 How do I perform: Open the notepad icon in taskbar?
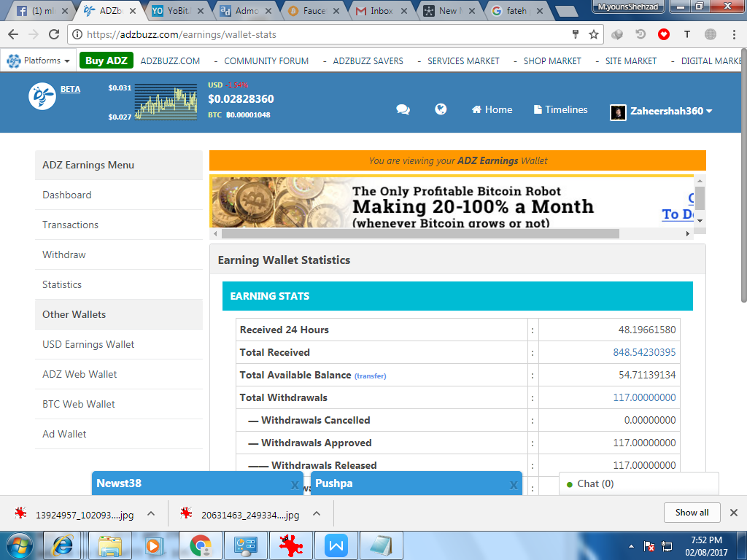click(x=381, y=545)
